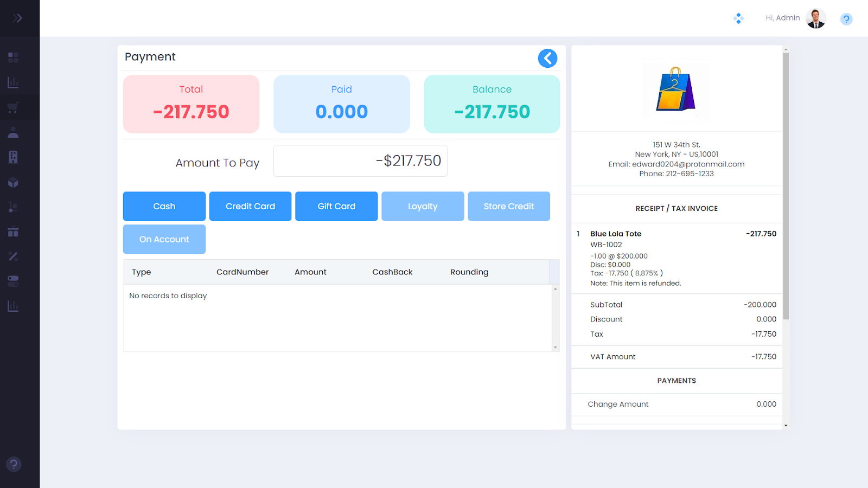
Task: Click the blue back arrow in Payment header
Action: (547, 58)
